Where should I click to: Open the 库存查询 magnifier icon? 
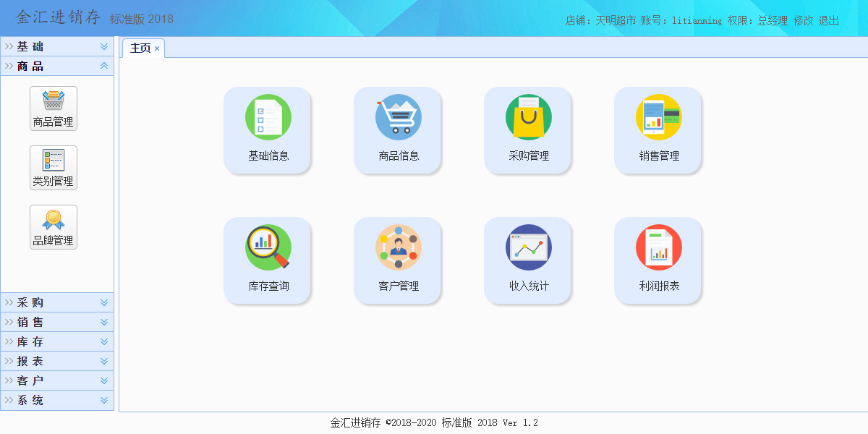268,247
